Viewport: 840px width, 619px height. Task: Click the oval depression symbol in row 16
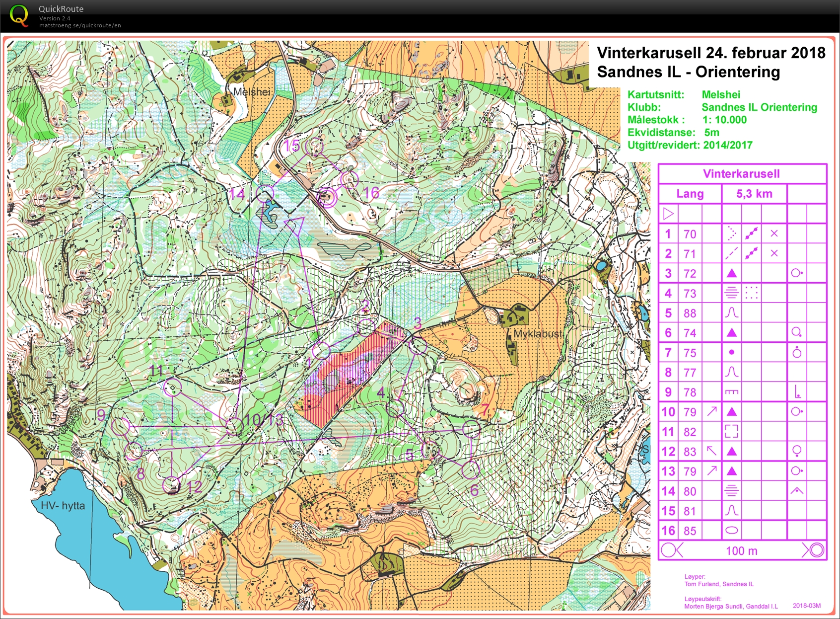click(x=731, y=530)
